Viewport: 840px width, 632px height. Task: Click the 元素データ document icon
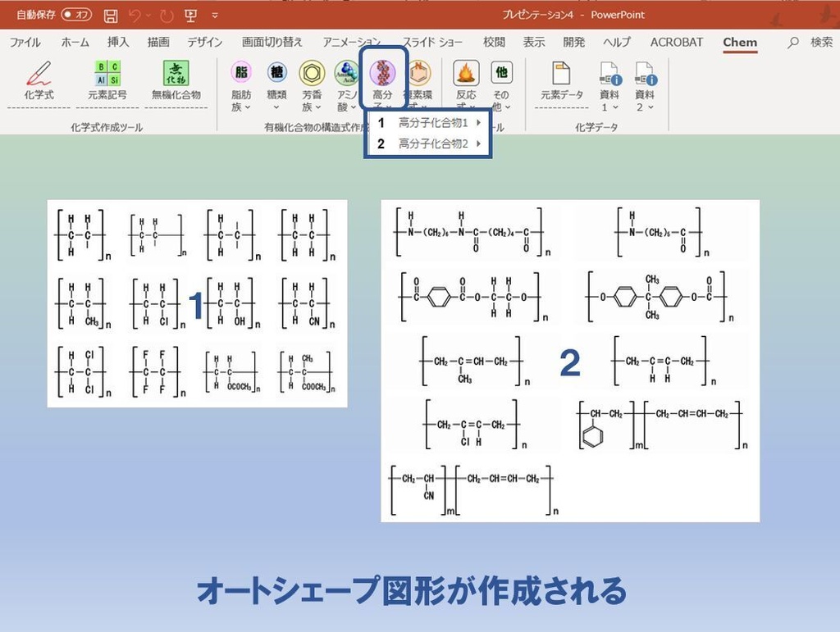[561, 73]
